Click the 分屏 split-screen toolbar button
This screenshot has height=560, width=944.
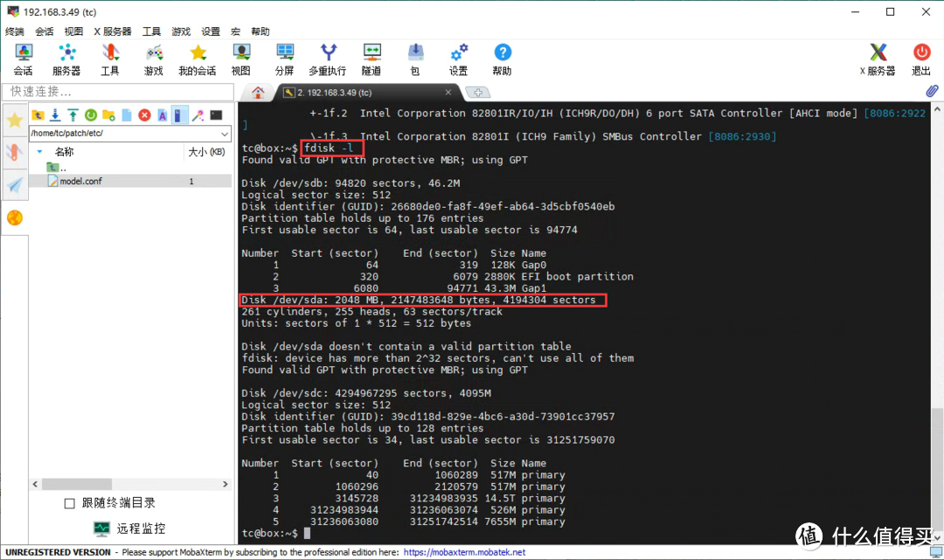click(x=284, y=60)
